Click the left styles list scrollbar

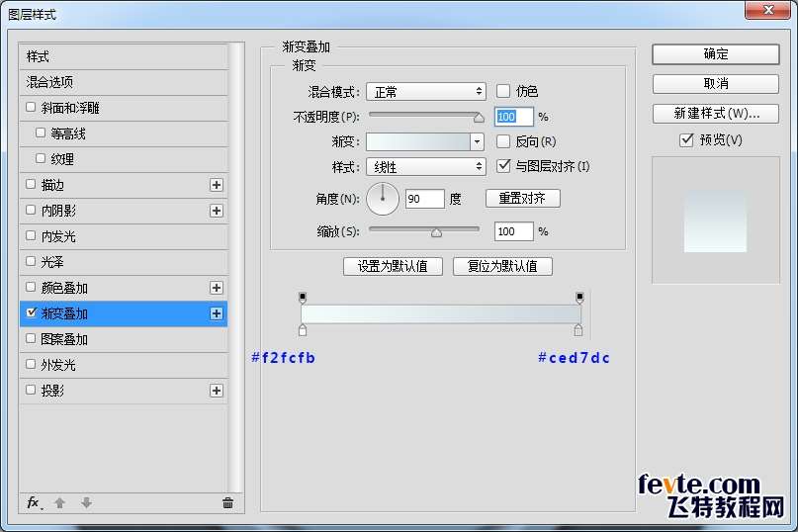pyautogui.click(x=235, y=268)
